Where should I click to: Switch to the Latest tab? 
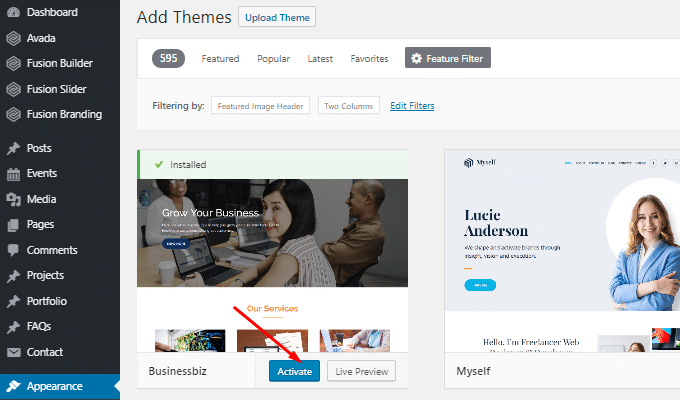[x=320, y=59]
